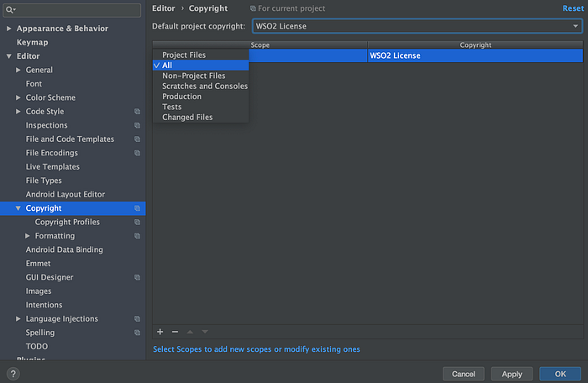The image size is (588, 383).
Task: Open help via the question mark icon
Action: point(13,374)
